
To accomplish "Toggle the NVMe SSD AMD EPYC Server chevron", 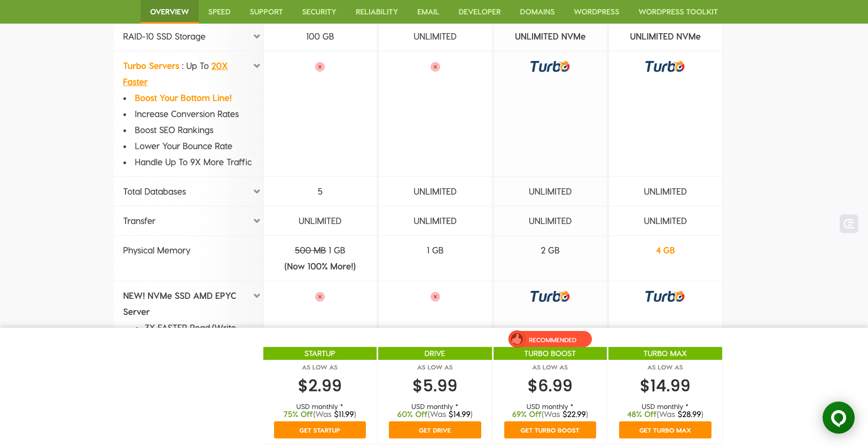I will pyautogui.click(x=257, y=296).
